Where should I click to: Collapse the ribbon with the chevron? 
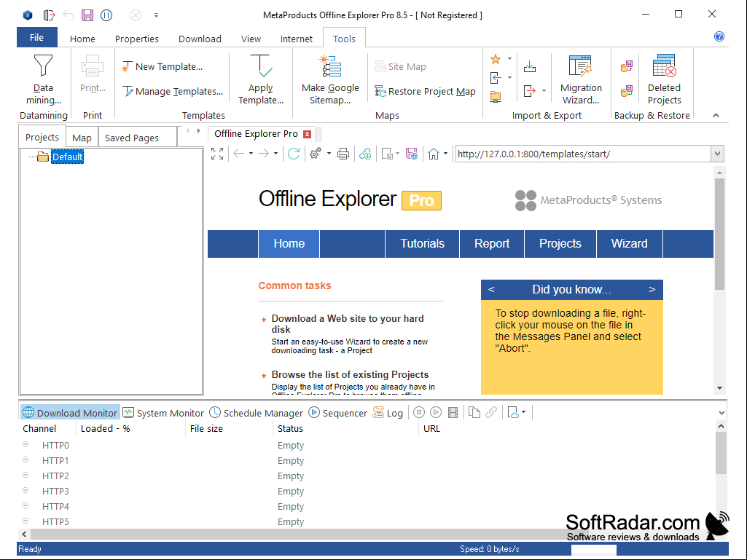[716, 115]
